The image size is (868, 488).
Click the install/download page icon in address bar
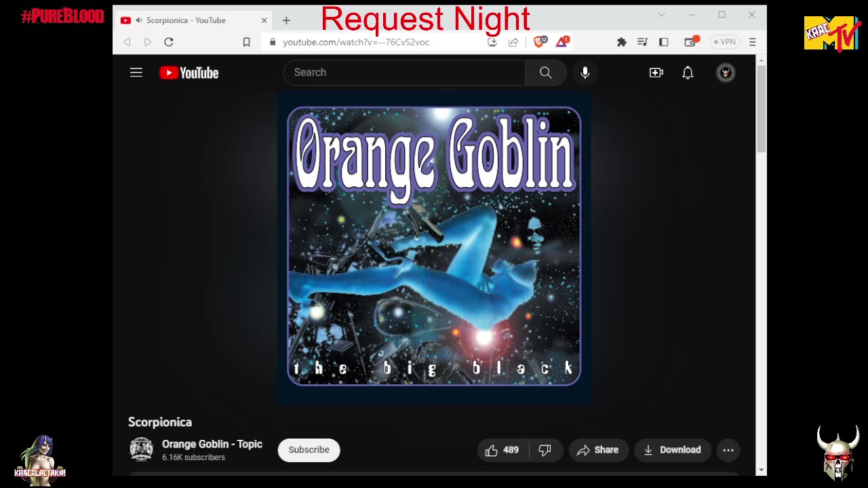(493, 42)
